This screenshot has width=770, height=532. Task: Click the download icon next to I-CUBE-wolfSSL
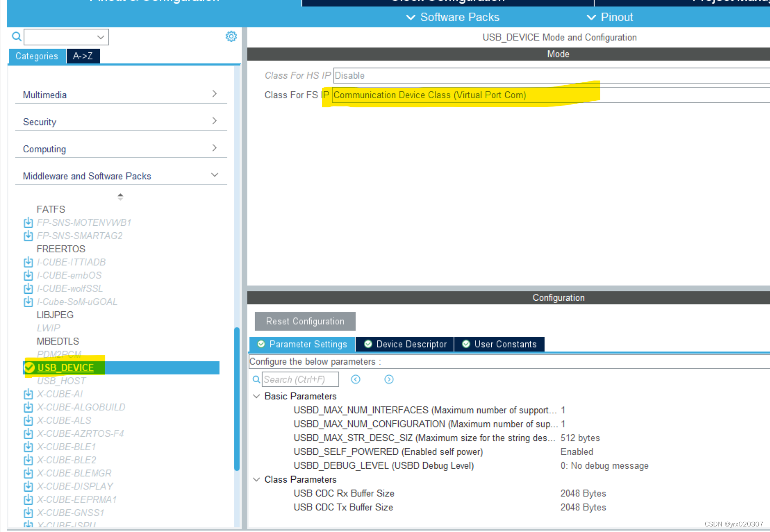point(28,289)
